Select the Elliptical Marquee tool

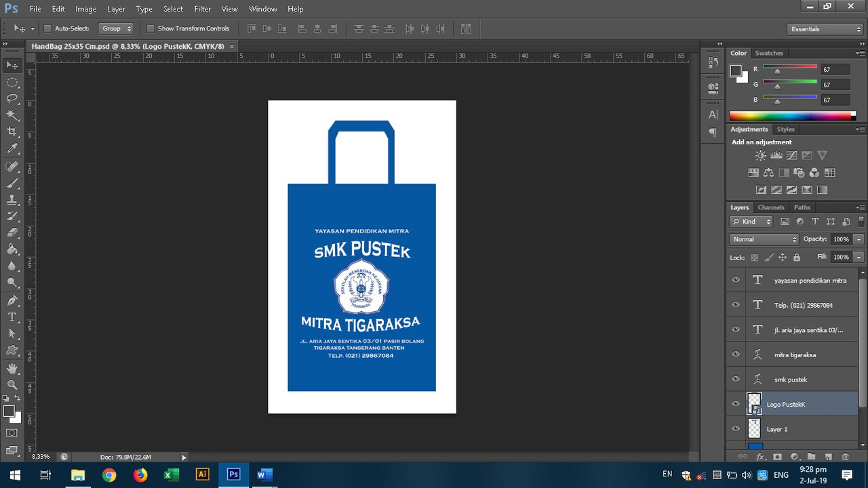(x=12, y=82)
